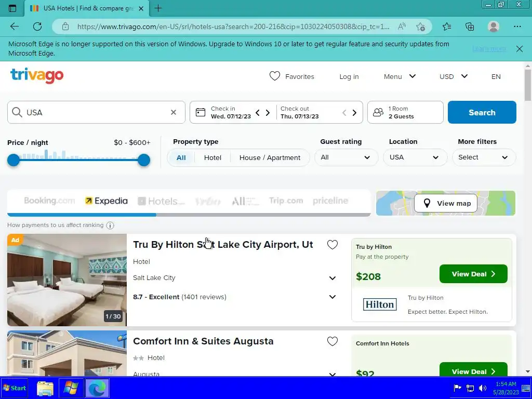Click the trivago logo

(x=37, y=76)
